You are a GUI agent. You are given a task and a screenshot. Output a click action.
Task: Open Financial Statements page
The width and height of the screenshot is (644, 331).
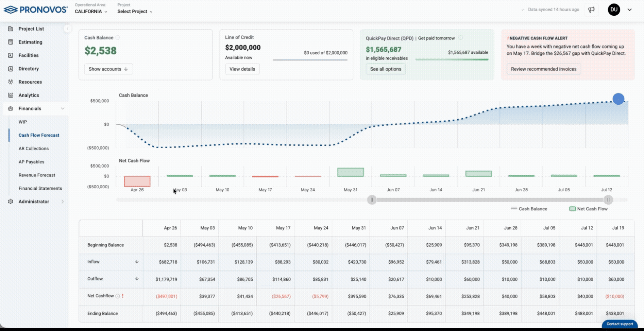[40, 188]
